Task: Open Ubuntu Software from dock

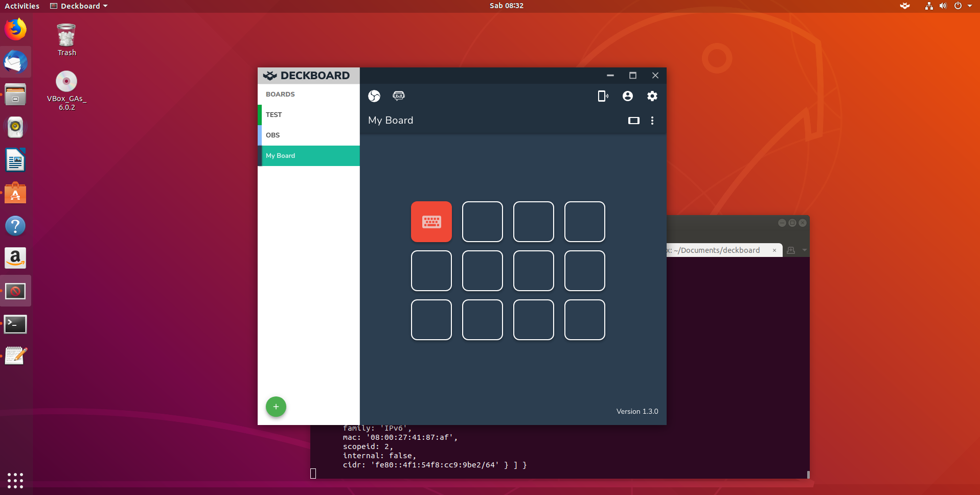Action: click(16, 193)
